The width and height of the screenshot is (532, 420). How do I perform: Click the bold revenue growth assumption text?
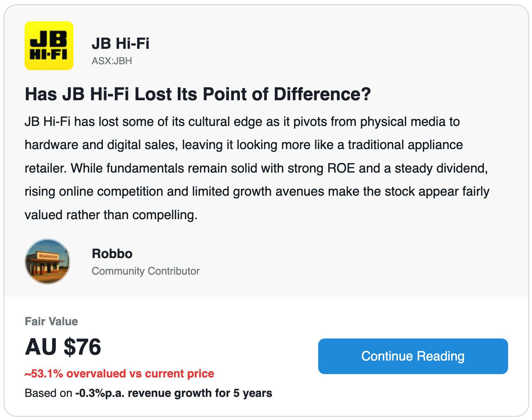[174, 393]
